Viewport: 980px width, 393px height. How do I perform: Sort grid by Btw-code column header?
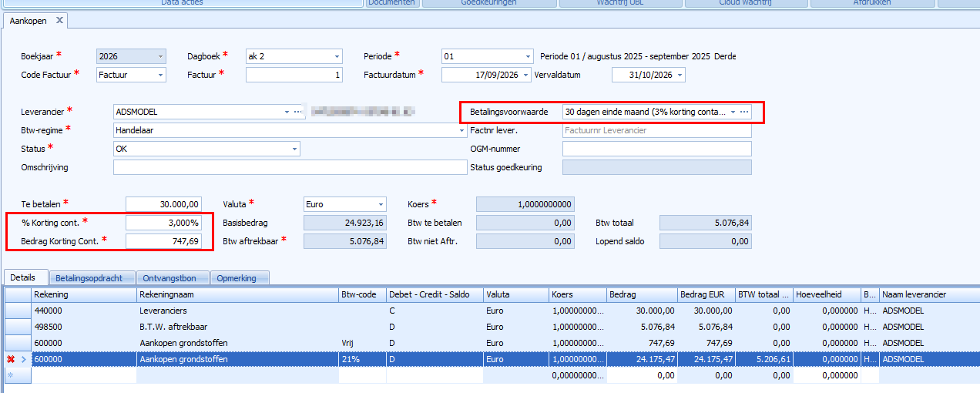(x=362, y=295)
